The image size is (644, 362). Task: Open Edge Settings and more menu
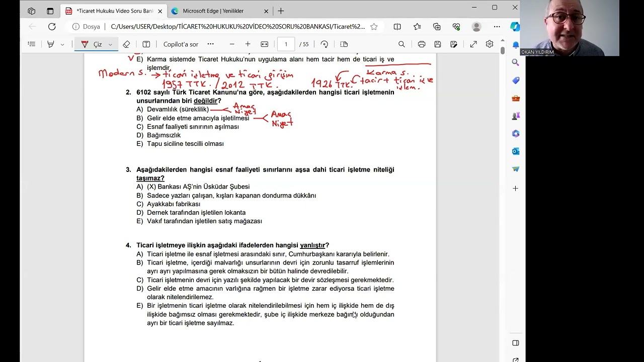point(497,27)
